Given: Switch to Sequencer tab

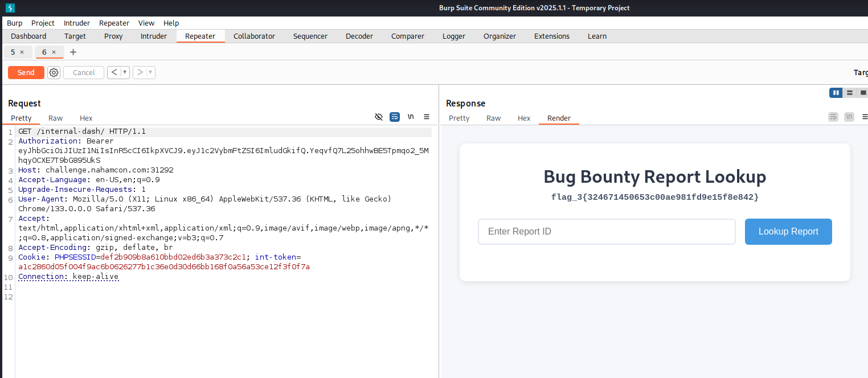Looking at the screenshot, I should (x=310, y=36).
